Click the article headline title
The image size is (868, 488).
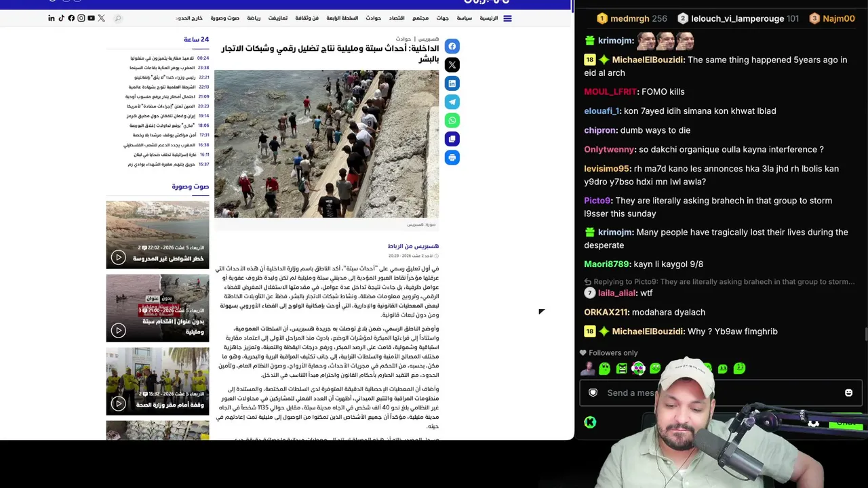pyautogui.click(x=330, y=54)
